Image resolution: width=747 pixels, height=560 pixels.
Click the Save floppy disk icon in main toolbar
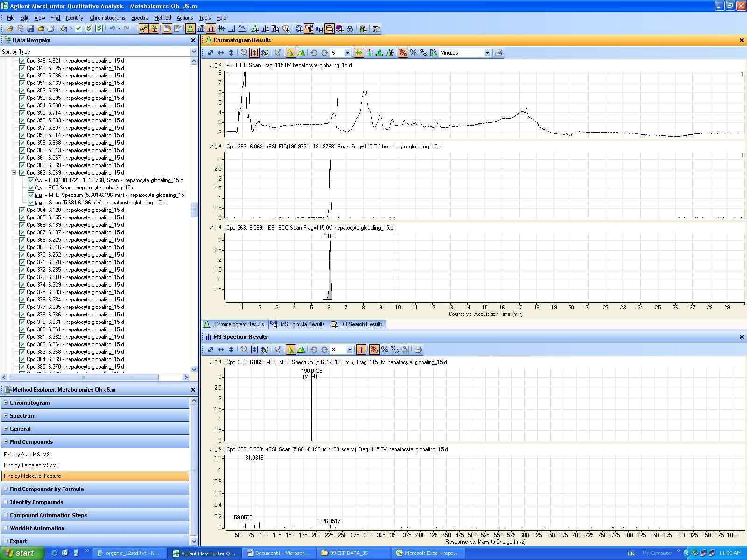click(x=30, y=28)
